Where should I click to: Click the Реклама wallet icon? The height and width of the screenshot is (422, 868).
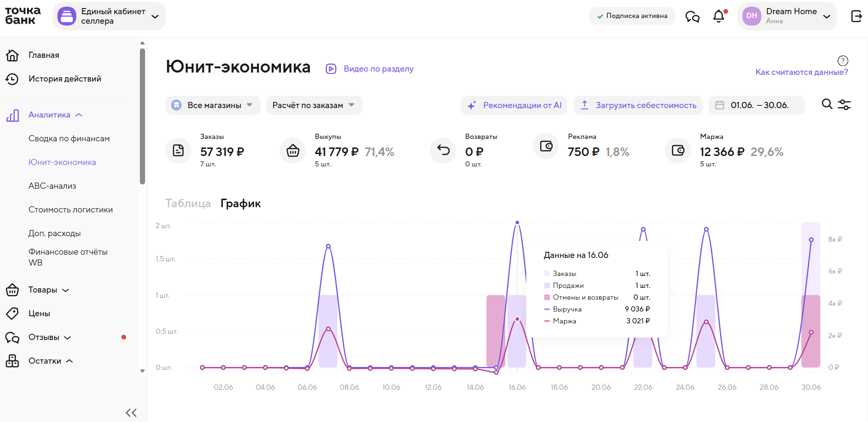coord(546,146)
